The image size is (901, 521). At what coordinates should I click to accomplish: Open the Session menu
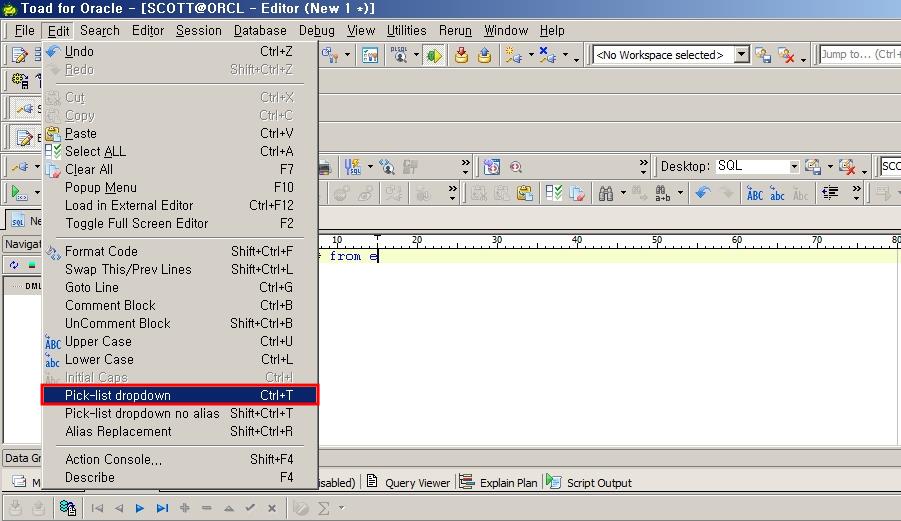coord(199,30)
